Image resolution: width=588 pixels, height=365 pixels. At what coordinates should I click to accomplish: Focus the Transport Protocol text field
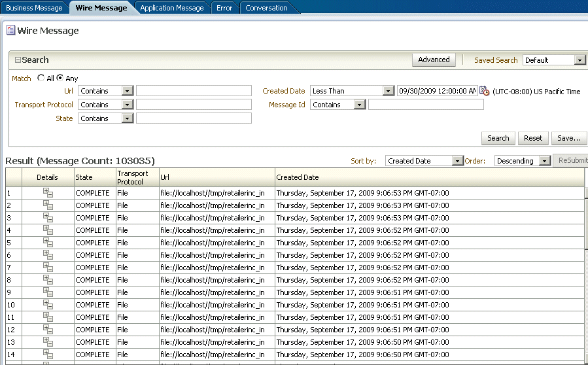coord(194,105)
